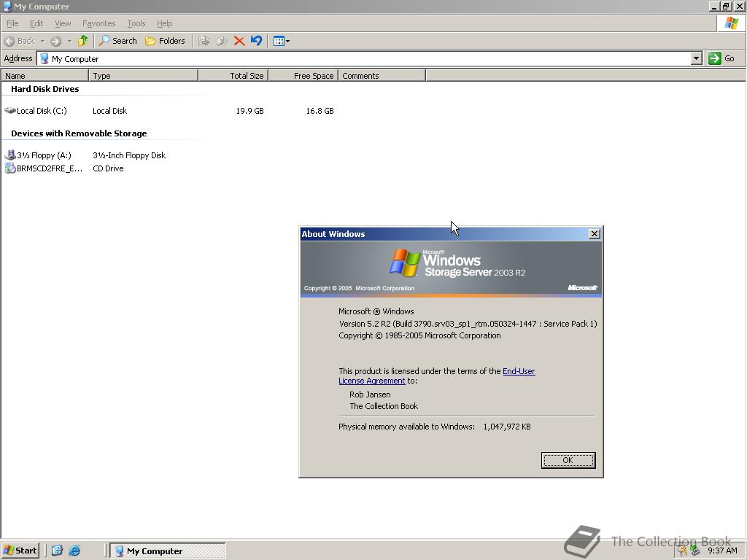Open the Views dropdown button
Screen dimensions: 747x560
coord(282,41)
